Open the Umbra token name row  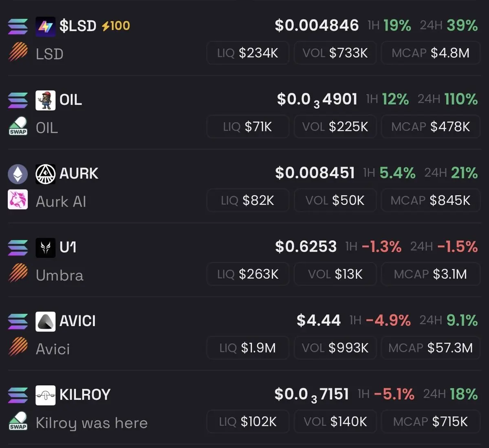(x=59, y=276)
